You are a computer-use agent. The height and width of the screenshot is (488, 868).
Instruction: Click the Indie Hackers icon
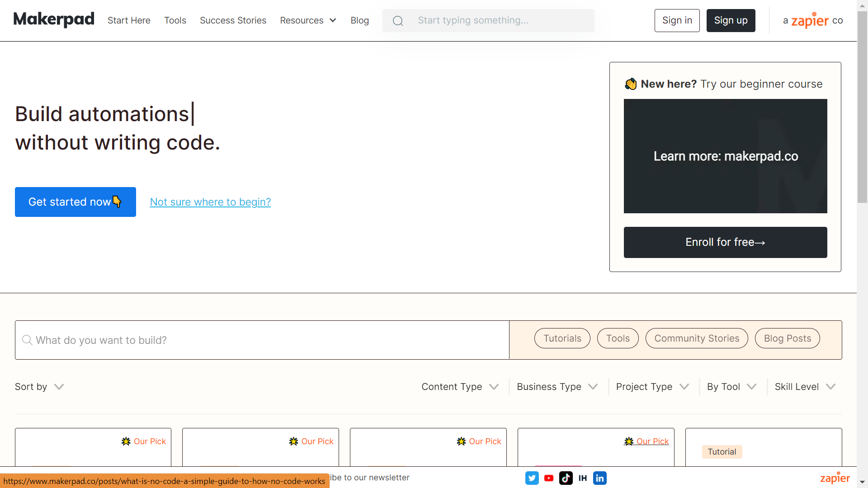(582, 478)
